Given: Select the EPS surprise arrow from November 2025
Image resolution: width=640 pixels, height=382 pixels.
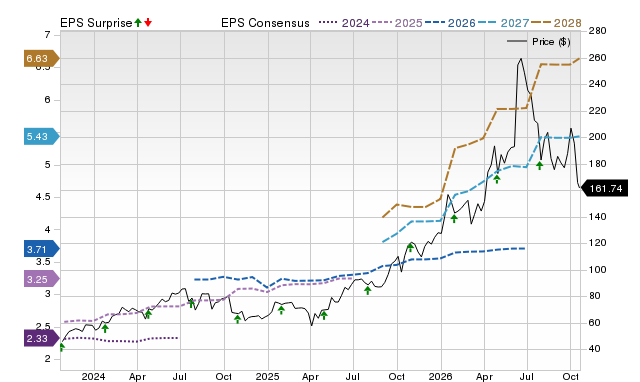Looking at the screenshot, I should point(411,247).
